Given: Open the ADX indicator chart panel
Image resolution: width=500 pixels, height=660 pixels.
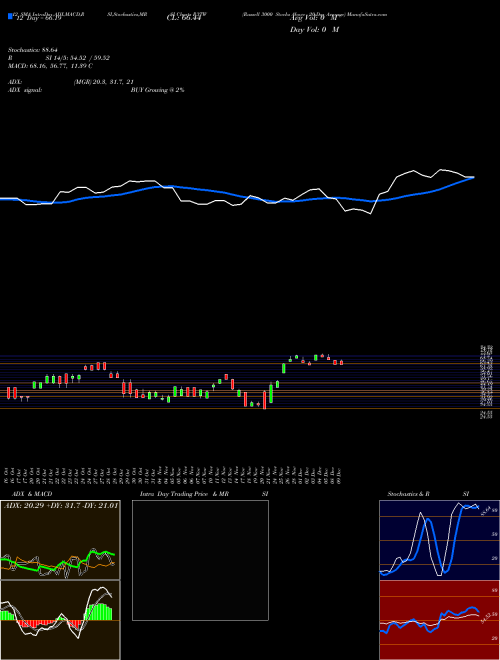Looking at the screenshot, I should click(x=60, y=540).
